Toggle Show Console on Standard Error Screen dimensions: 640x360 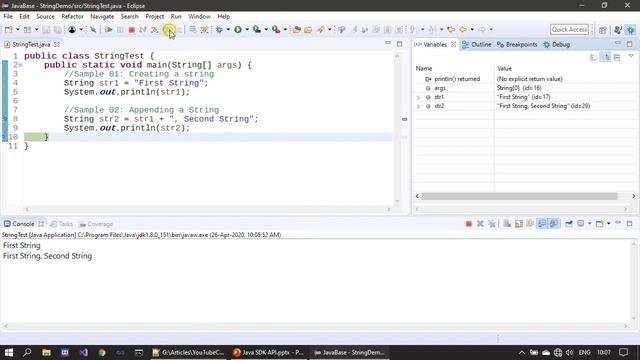(x=553, y=224)
